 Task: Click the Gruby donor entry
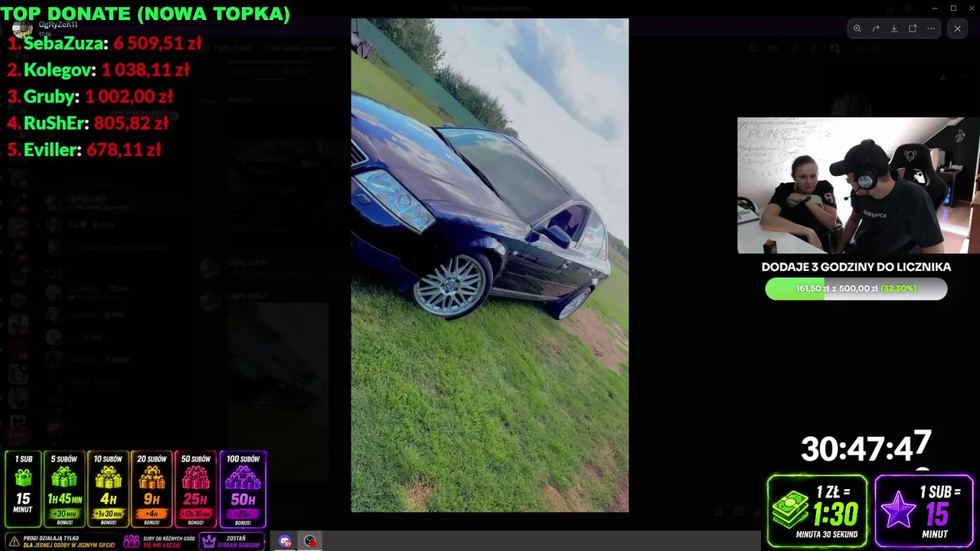point(90,97)
